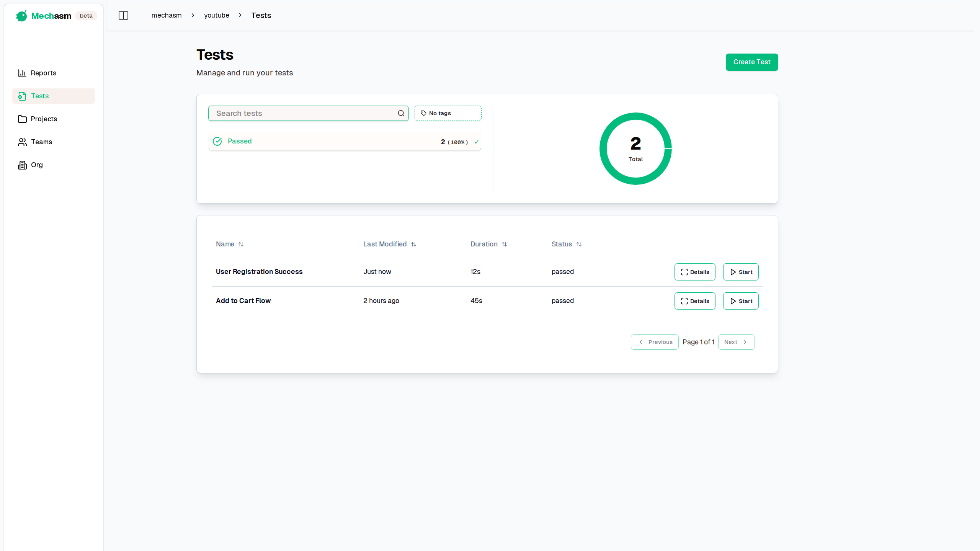Screen dimensions: 980x551
Task: Click the search magnifier in the tests search bar
Action: [x=400, y=113]
